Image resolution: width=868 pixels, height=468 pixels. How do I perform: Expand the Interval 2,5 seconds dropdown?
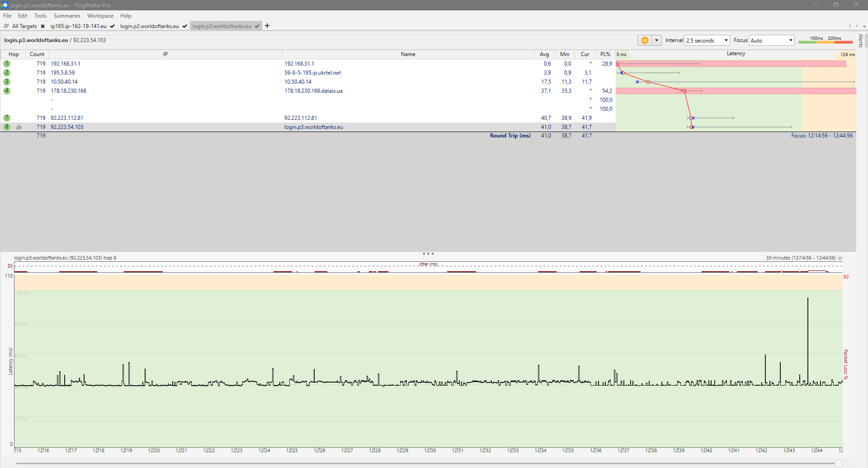(707, 40)
